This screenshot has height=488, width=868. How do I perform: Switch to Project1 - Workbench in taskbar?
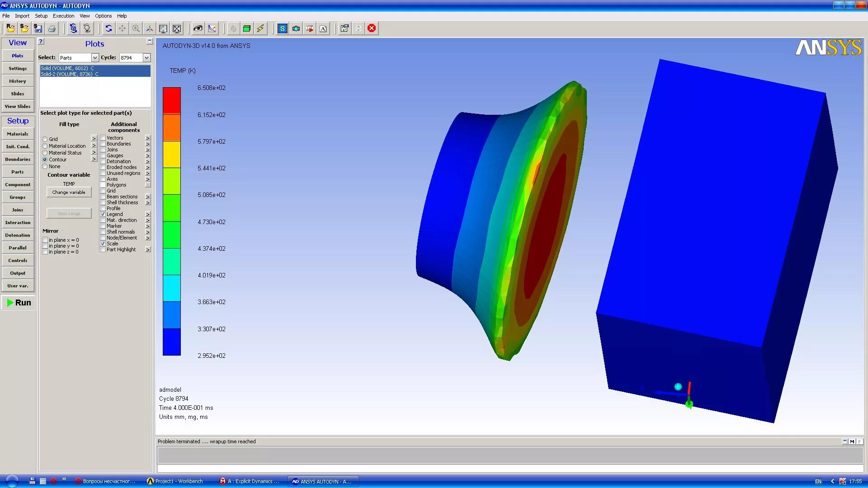click(179, 481)
